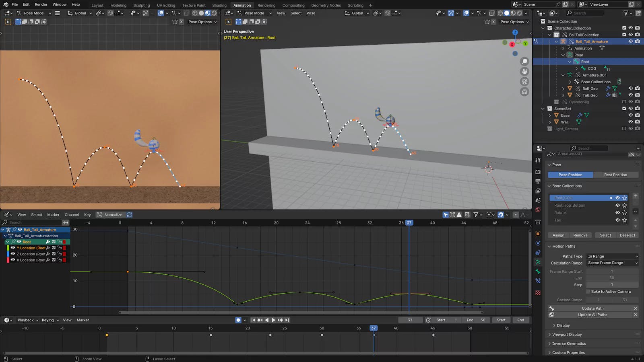This screenshot has height=362, width=644.
Task: Open the Object Data armature properties tab
Action: click(x=538, y=262)
